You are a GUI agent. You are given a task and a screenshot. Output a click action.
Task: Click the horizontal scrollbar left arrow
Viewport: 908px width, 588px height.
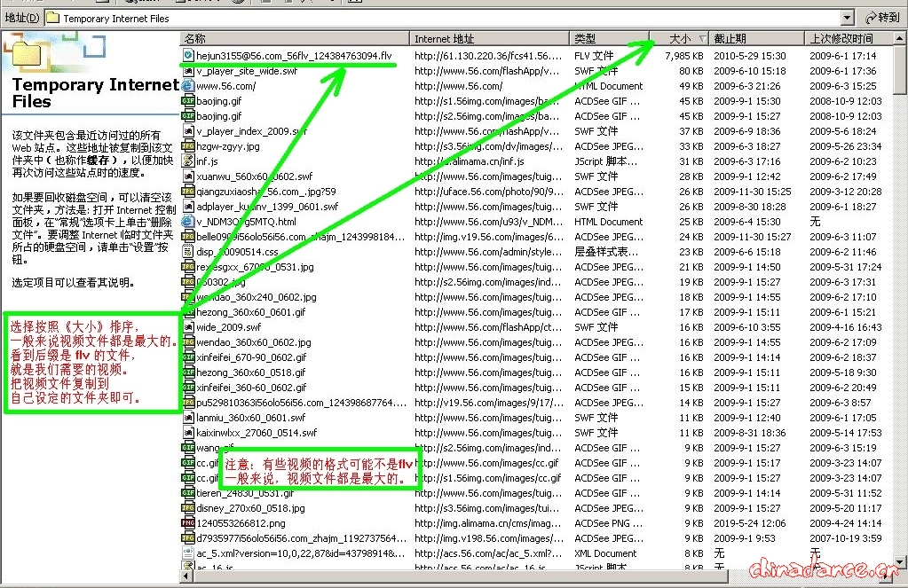tap(186, 576)
